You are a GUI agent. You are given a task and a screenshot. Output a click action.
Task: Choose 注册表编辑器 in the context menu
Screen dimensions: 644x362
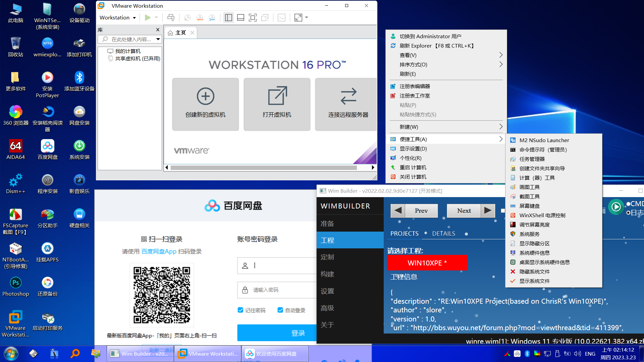[446, 86]
